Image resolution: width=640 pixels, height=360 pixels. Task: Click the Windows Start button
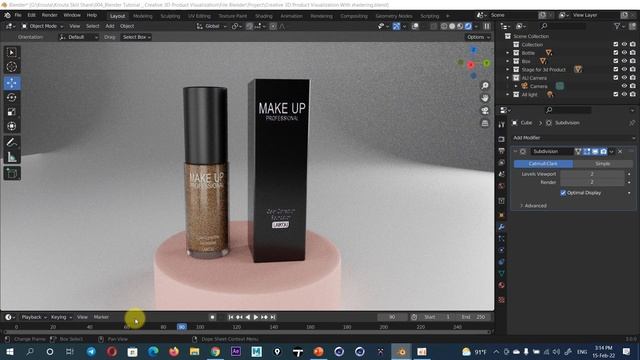[x=9, y=351]
